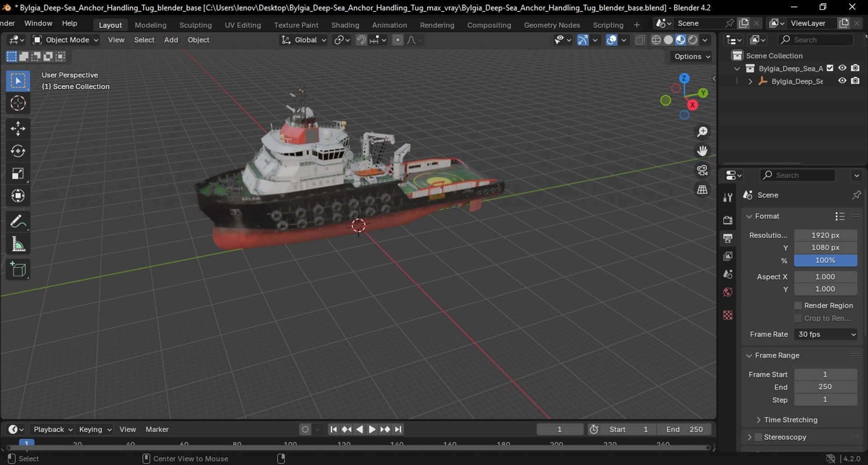Screen dimensions: 868x465
Task: Select the Annotate tool
Action: [x=18, y=221]
